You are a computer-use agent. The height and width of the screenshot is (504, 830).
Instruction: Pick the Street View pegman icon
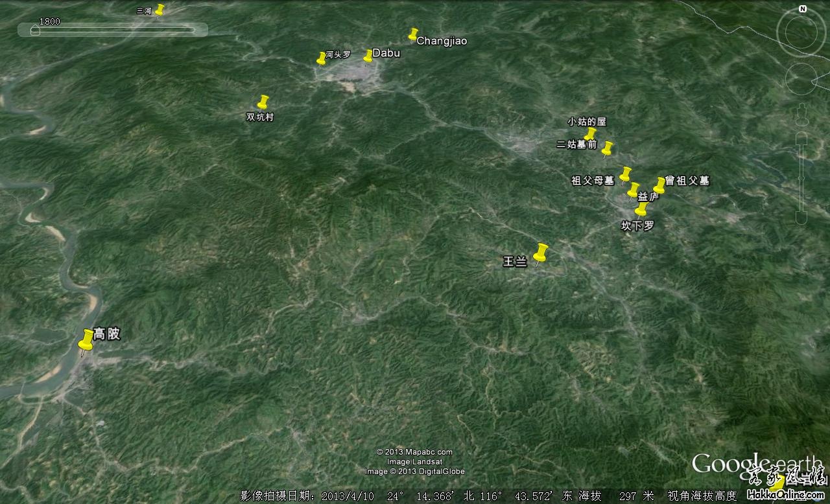801,115
